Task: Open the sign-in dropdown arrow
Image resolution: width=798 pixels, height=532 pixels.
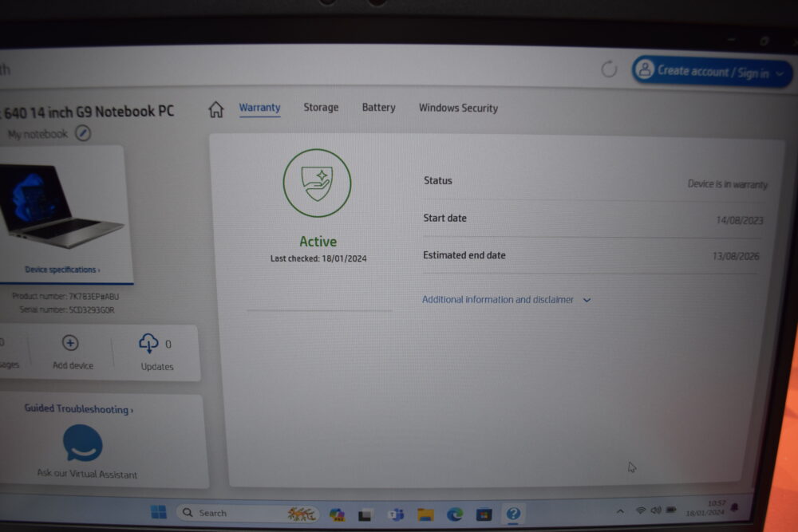Action: [x=780, y=74]
